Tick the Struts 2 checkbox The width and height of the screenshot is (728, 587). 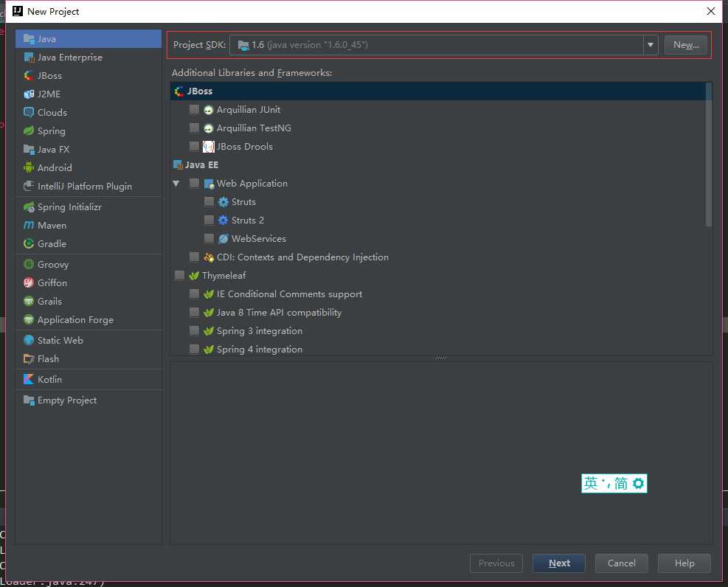[209, 220]
